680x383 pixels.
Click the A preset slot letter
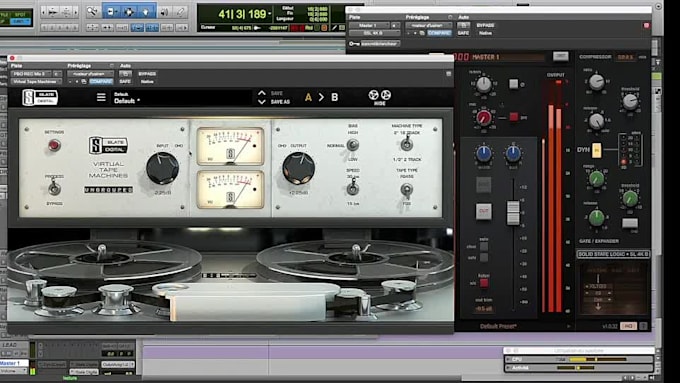coord(308,97)
